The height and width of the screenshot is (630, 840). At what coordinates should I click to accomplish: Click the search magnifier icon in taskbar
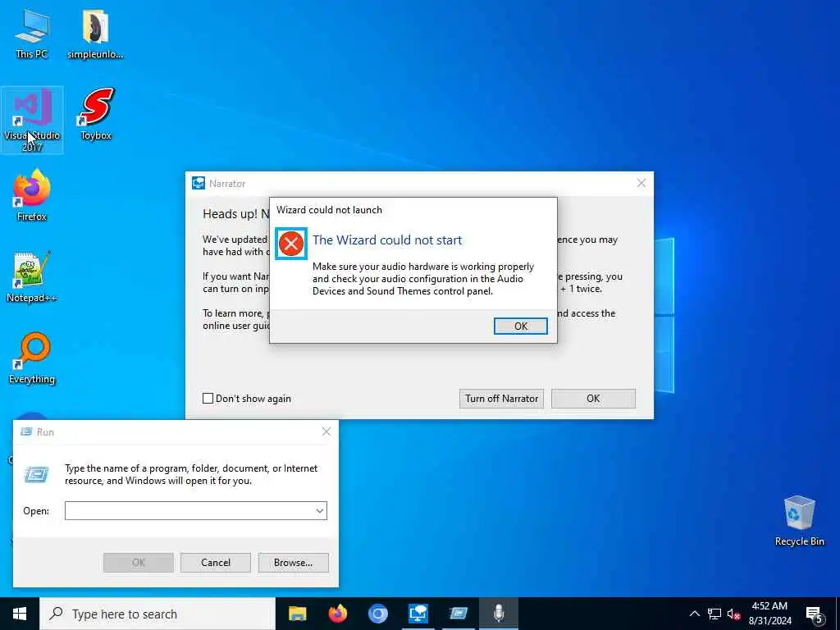click(x=56, y=614)
